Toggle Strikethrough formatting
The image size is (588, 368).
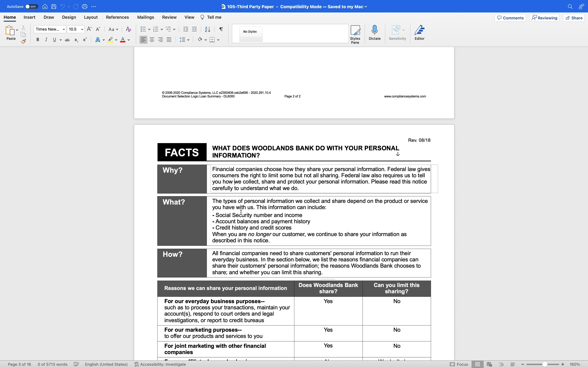(68, 40)
